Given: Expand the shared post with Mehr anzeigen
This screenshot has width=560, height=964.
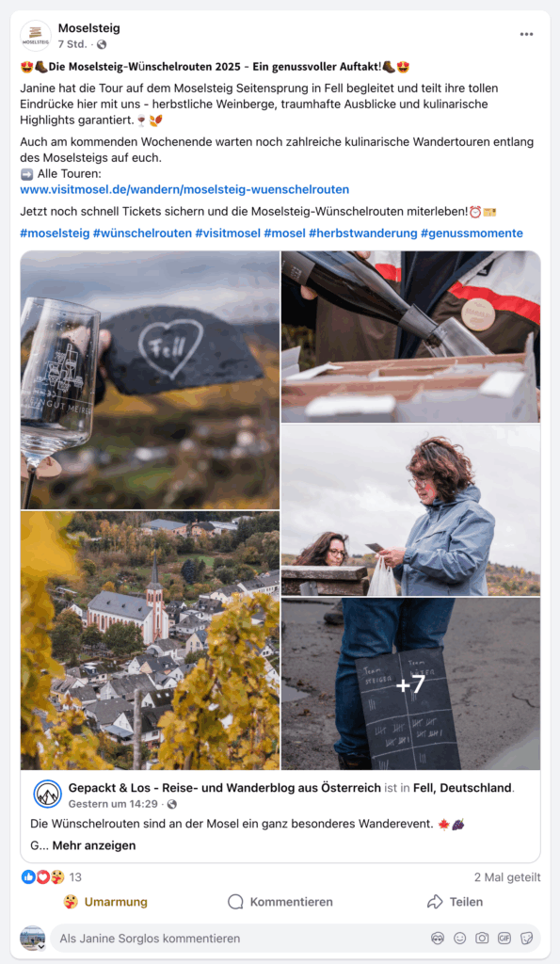Looking at the screenshot, I should pyautogui.click(x=94, y=845).
